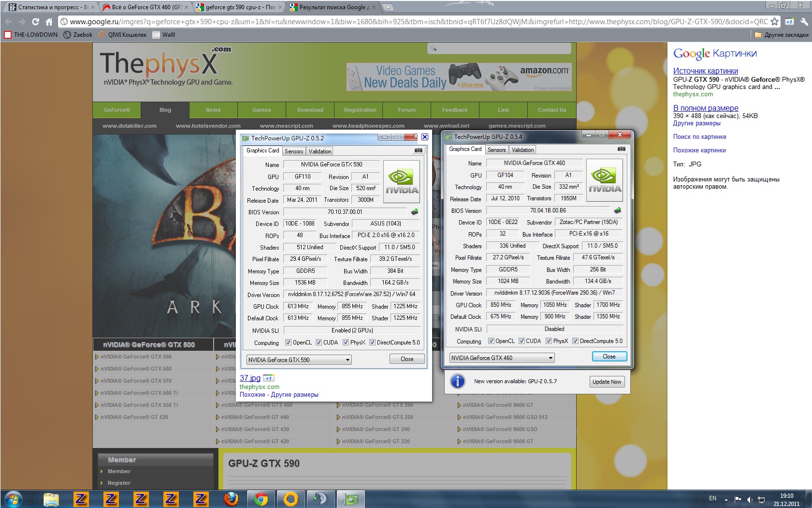Open the Amazon Video Games banner ad
The height and width of the screenshot is (508, 812).
pyautogui.click(x=459, y=77)
